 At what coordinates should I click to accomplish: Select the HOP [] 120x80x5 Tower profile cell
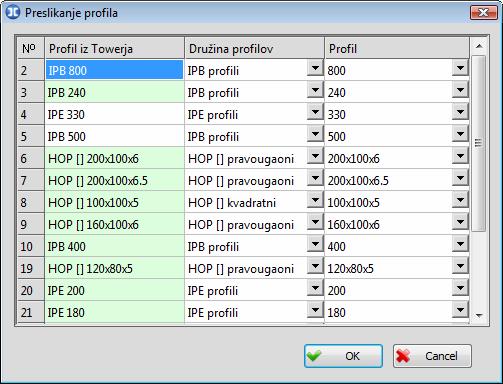[x=114, y=268]
